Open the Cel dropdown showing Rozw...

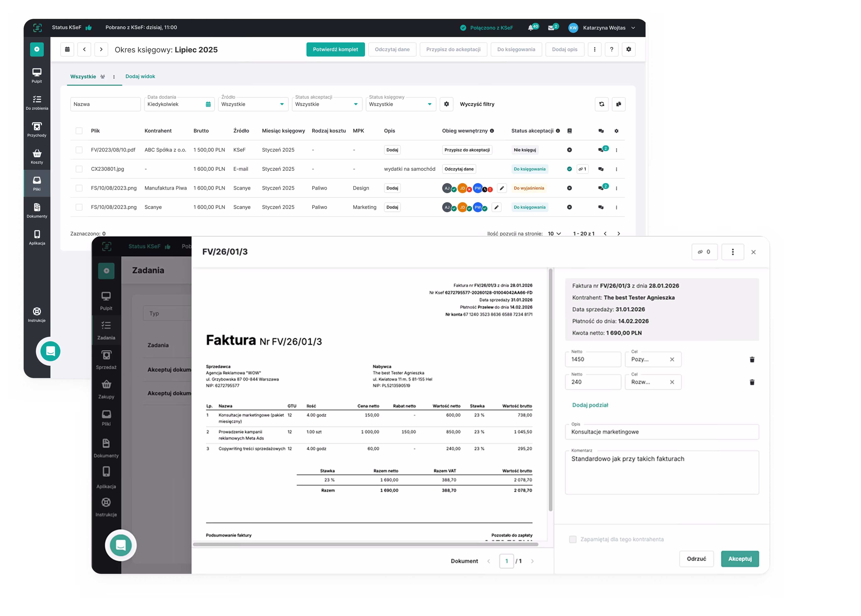click(653, 382)
